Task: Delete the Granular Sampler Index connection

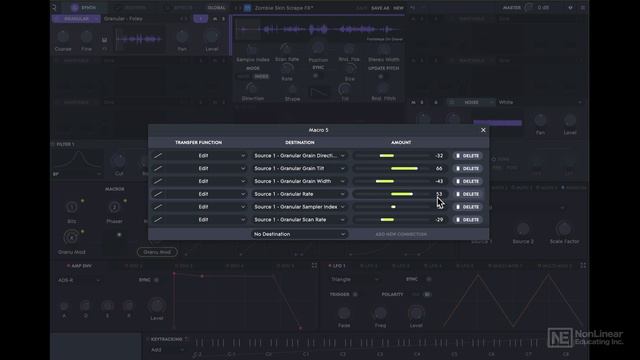Action: tap(467, 207)
